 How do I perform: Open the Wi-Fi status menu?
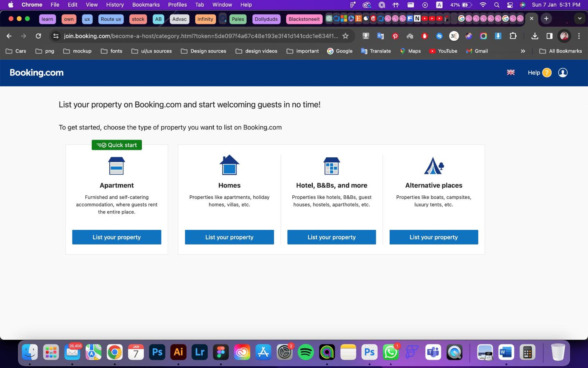(x=483, y=5)
